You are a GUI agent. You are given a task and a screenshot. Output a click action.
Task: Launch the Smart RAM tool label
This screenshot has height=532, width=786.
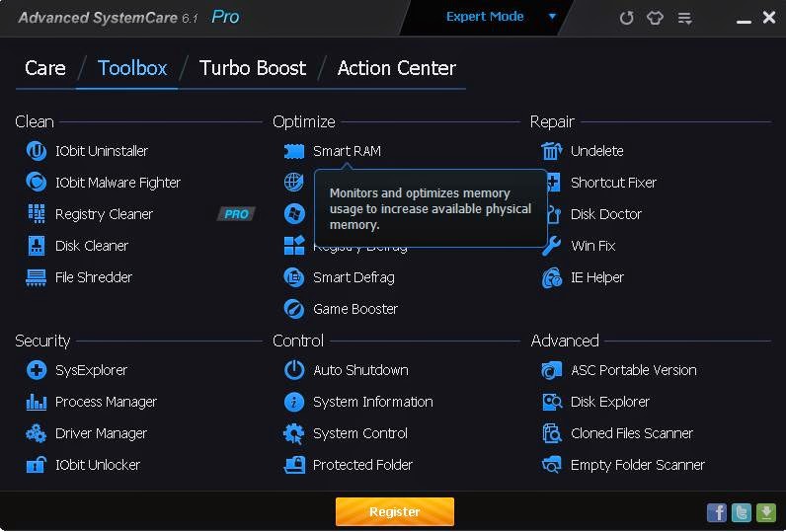click(x=347, y=151)
